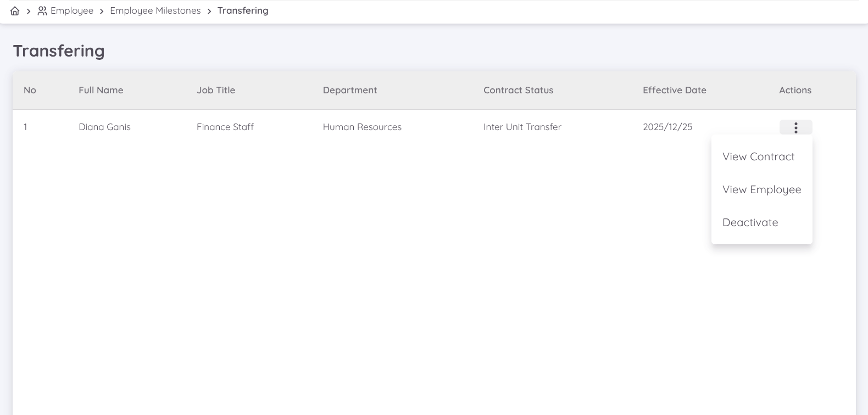Click the No column header

pyautogui.click(x=30, y=91)
